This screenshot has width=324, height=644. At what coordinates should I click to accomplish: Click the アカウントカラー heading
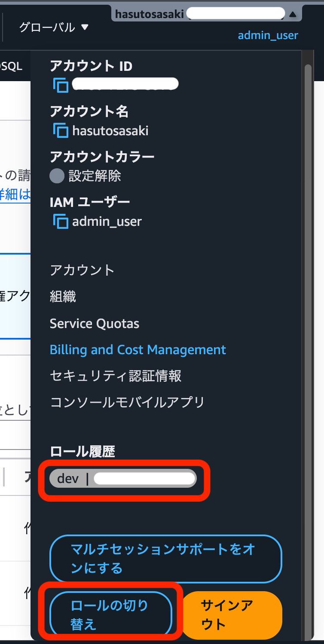click(102, 157)
